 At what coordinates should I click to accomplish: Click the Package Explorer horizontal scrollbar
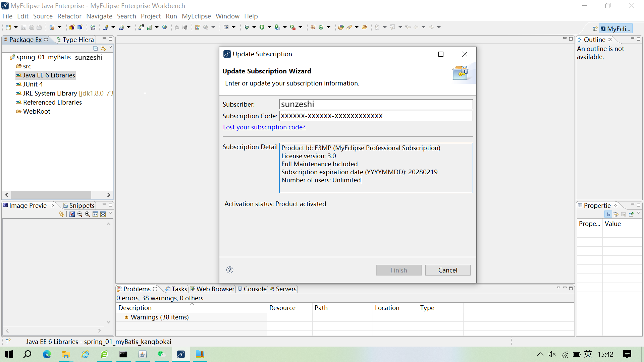(51, 195)
